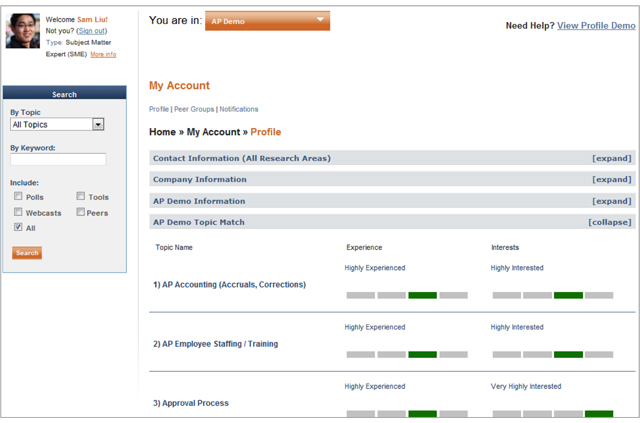Tick the Peers checkbox
640x423 pixels.
[x=80, y=212]
